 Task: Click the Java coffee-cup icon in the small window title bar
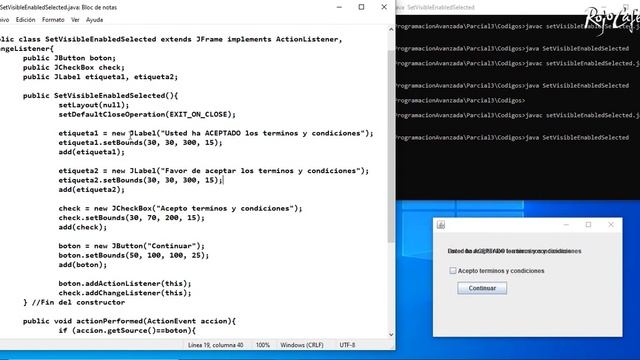441,224
